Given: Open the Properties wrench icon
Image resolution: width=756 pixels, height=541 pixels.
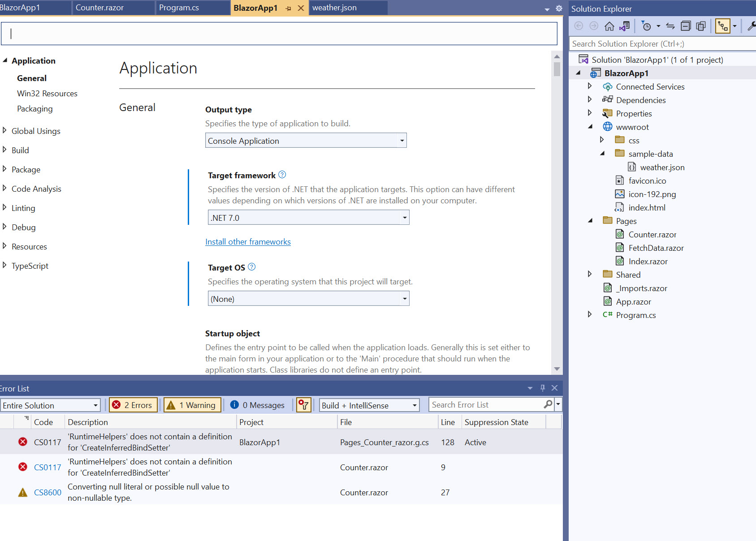Looking at the screenshot, I should [x=751, y=26].
